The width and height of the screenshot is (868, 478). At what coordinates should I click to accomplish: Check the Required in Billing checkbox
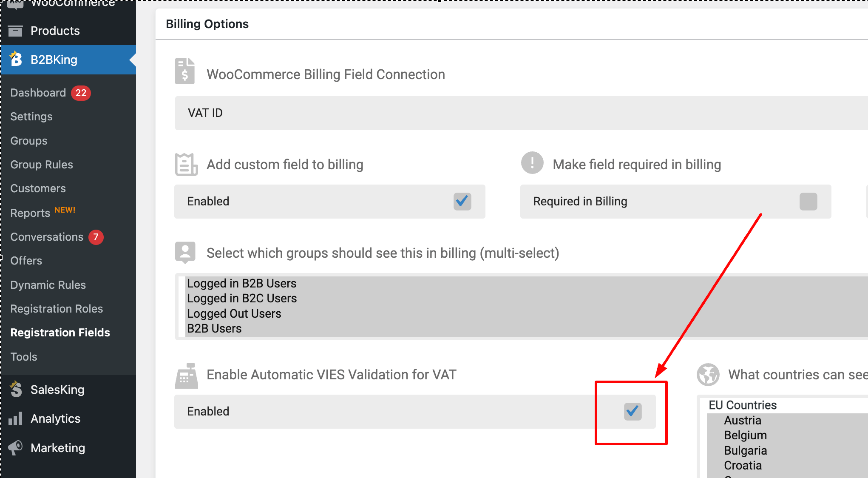(808, 201)
